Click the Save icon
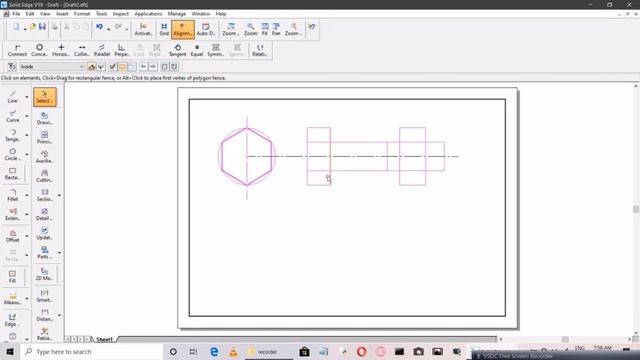 pos(42,27)
